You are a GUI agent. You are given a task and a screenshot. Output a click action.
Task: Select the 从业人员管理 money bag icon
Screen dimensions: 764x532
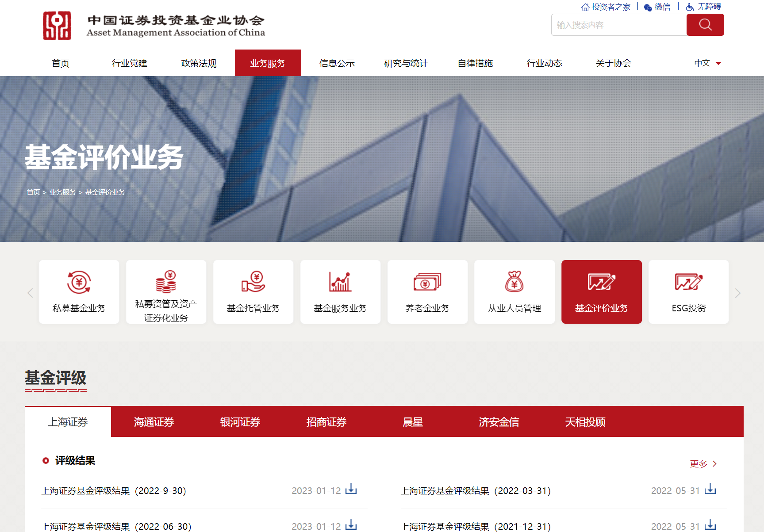click(514, 281)
